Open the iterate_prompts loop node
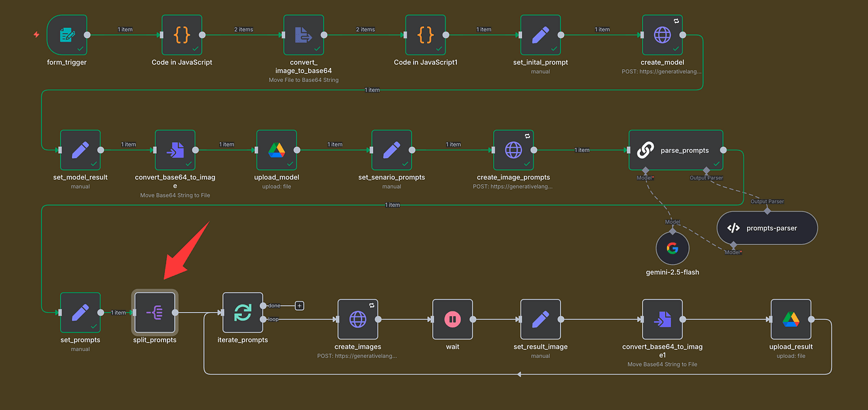 [242, 313]
